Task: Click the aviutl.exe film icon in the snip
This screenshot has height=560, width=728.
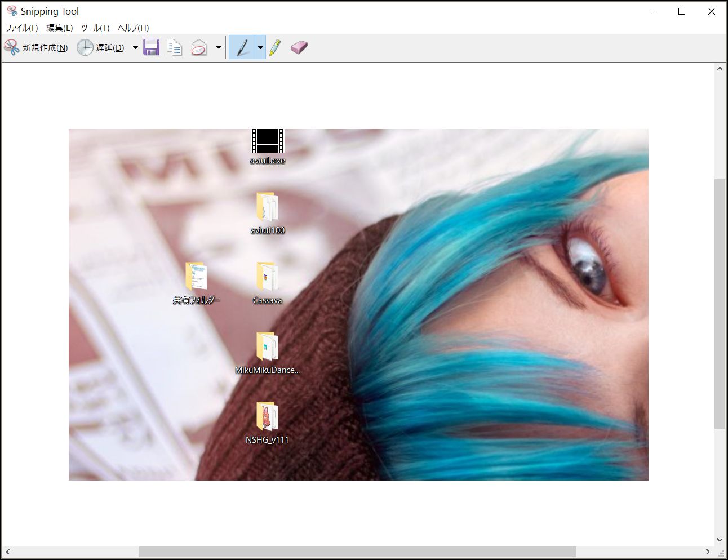Action: pyautogui.click(x=268, y=141)
